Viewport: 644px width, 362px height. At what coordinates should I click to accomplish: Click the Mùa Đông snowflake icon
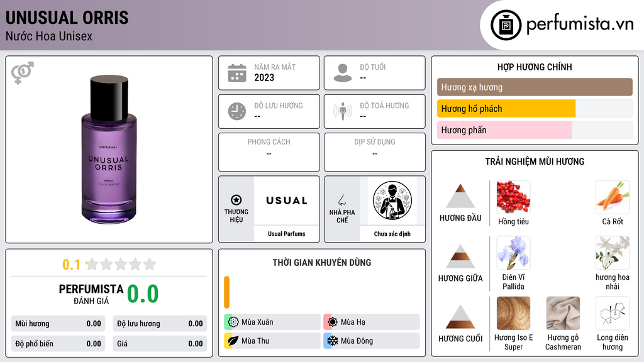pyautogui.click(x=333, y=341)
